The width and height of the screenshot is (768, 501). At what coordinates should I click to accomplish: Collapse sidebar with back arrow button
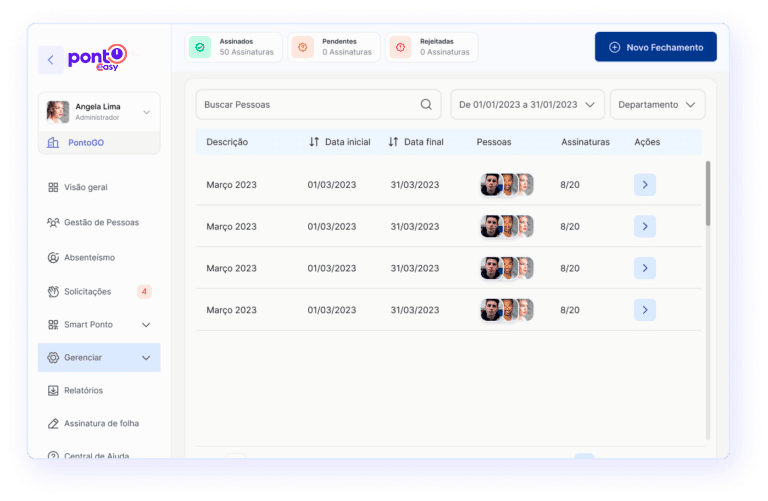(50, 60)
